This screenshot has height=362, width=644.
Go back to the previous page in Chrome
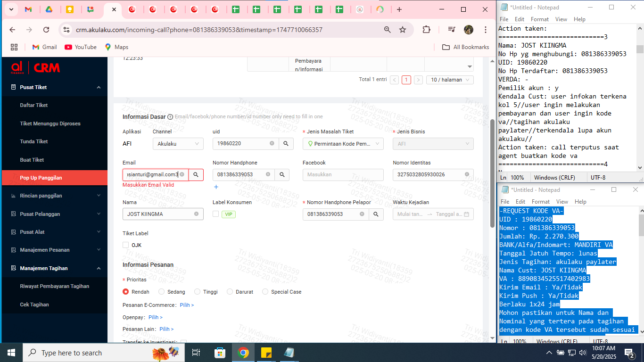[x=12, y=30]
